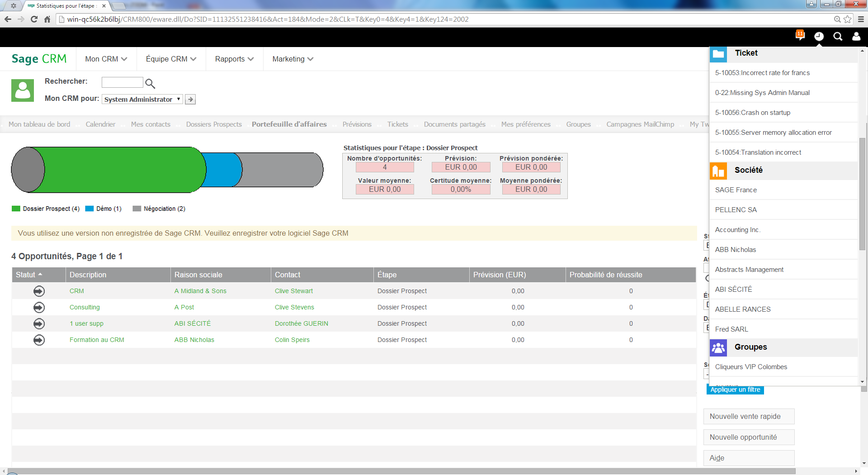Click the gray Négociation legend swatch
Screen dimensions: 868x475
[x=137, y=209]
